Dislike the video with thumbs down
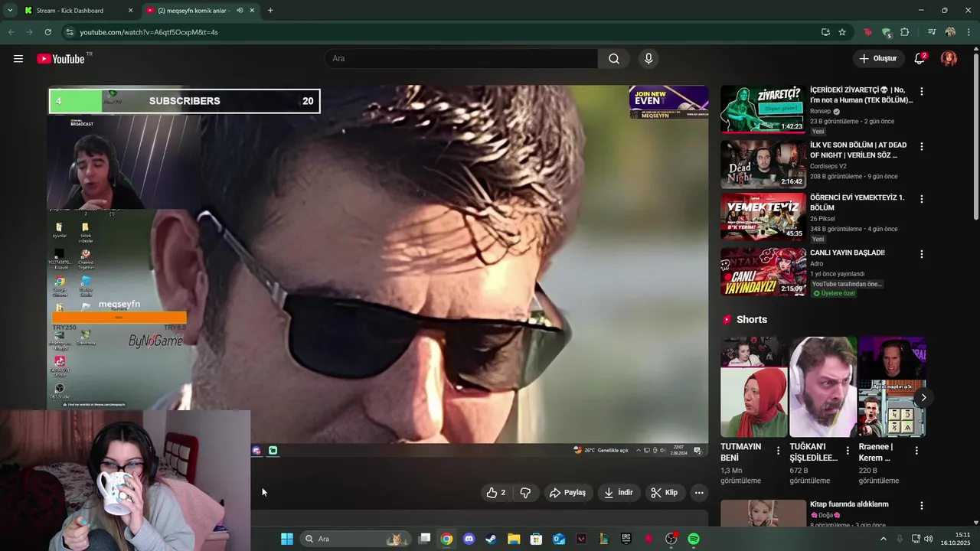 (x=525, y=493)
